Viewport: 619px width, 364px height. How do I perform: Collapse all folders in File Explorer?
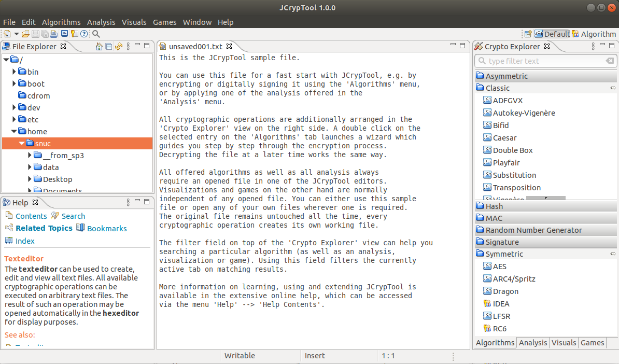tap(108, 47)
